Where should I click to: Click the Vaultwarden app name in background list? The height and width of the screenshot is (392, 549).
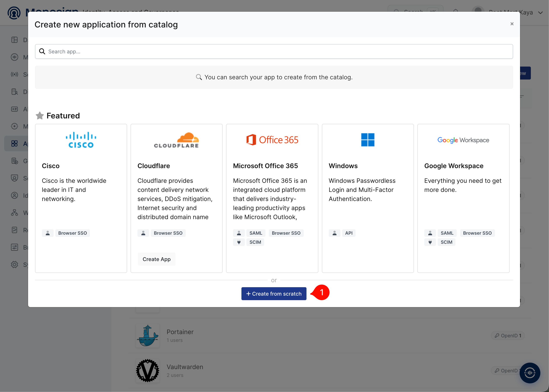click(185, 367)
